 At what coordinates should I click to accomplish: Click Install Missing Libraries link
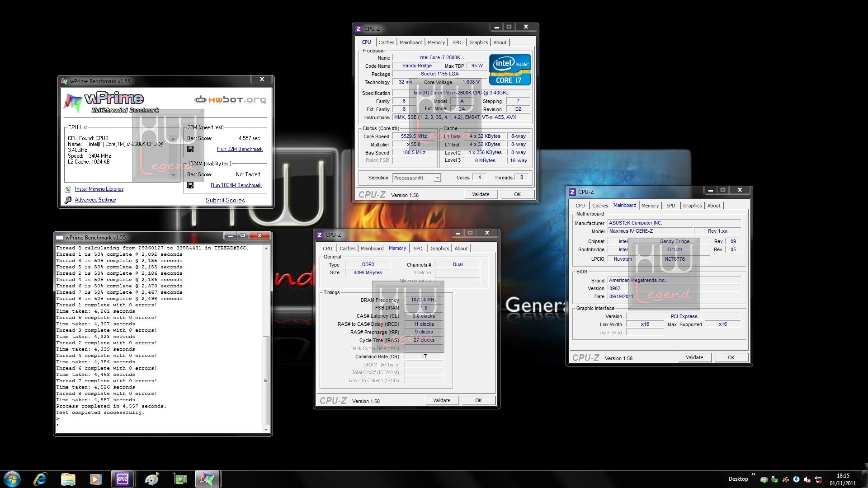click(99, 189)
